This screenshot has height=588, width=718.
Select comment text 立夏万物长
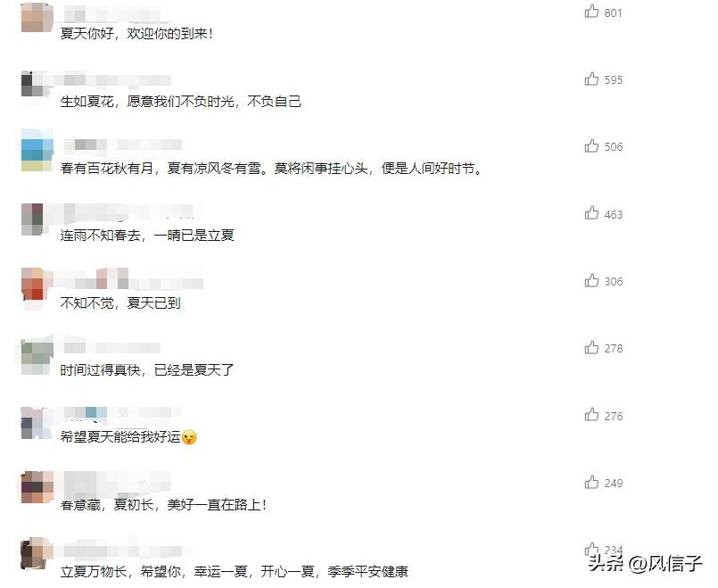point(94,572)
